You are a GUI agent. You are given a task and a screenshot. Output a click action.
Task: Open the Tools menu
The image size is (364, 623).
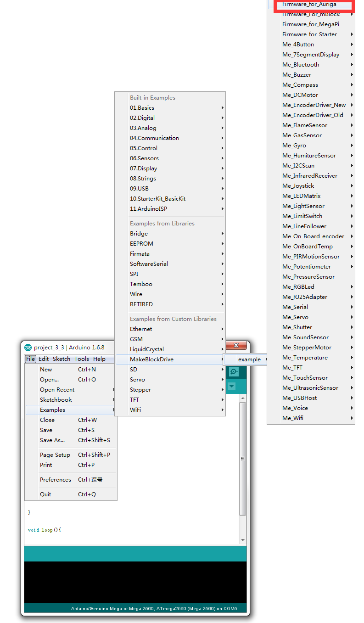(82, 359)
